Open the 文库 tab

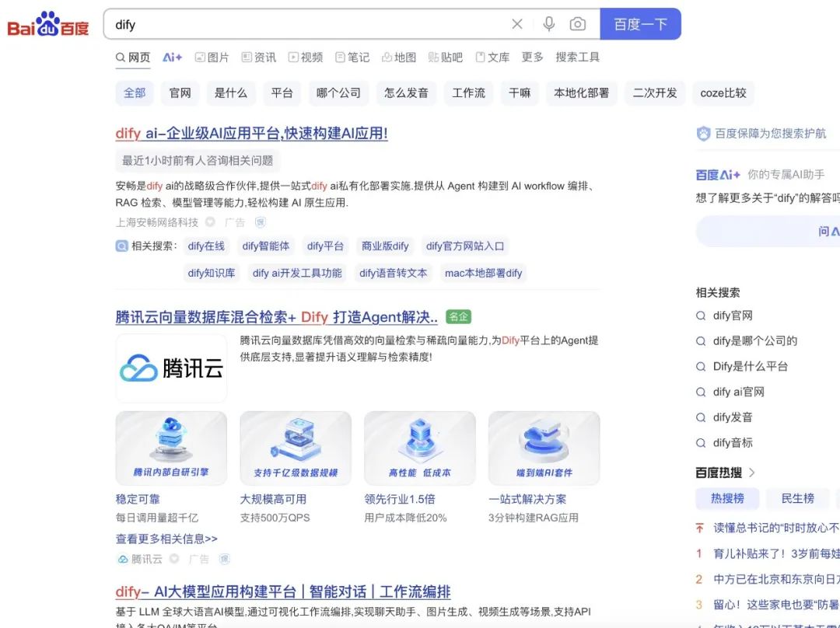tap(492, 58)
